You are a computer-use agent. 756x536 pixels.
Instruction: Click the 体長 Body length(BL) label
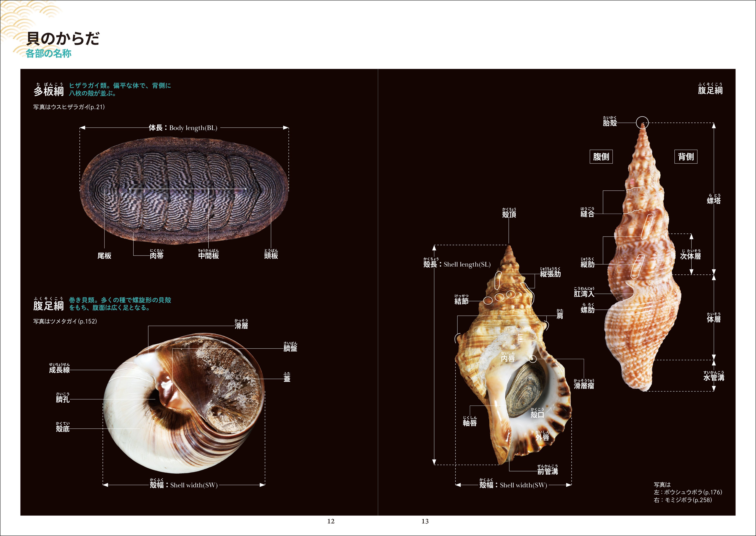183,128
